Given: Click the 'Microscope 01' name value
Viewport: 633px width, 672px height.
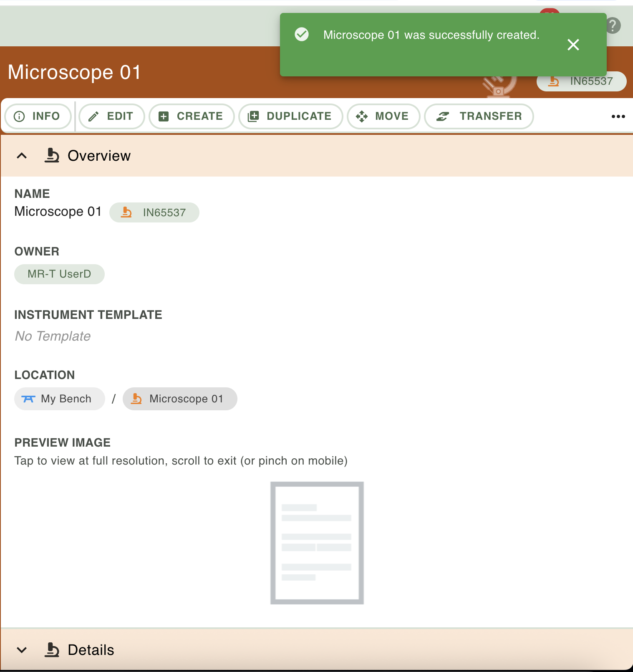Looking at the screenshot, I should click(58, 212).
